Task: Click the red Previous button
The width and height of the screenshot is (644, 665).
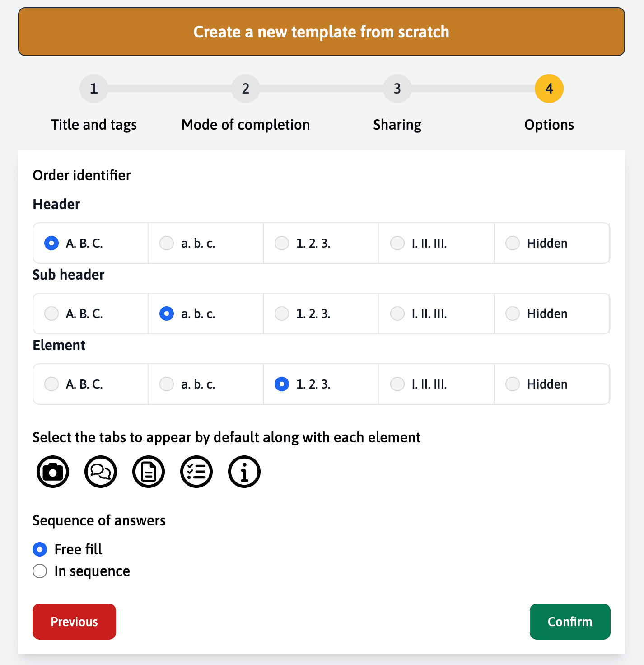Action: tap(74, 622)
